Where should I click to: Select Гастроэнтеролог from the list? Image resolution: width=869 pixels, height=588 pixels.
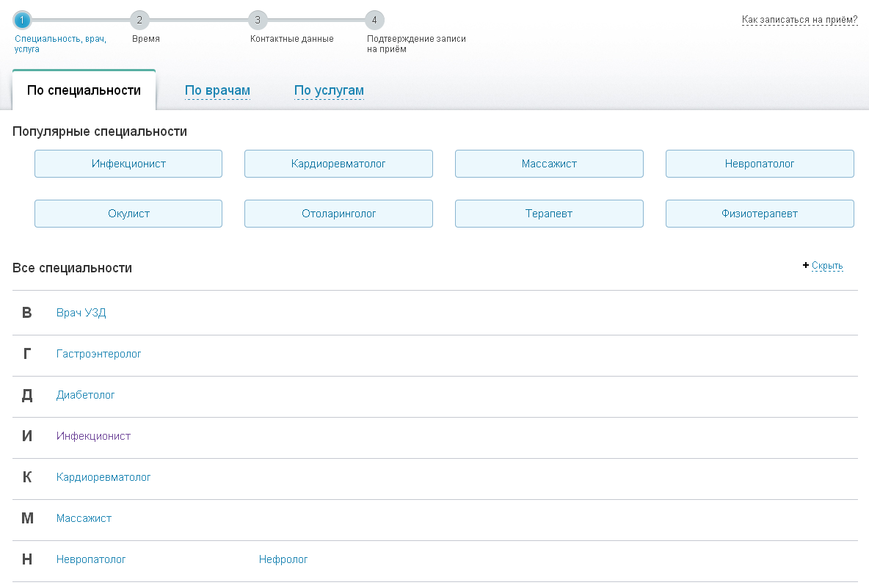coord(98,354)
